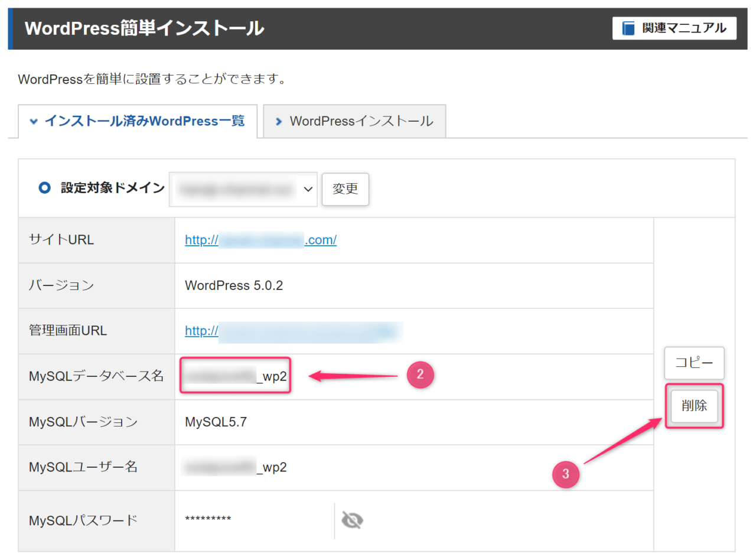Click the WordPress簡単インストール heading
The width and height of the screenshot is (756, 560).
click(145, 28)
